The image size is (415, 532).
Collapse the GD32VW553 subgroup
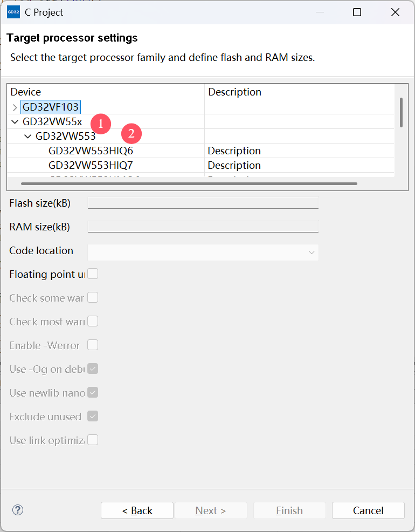(28, 136)
